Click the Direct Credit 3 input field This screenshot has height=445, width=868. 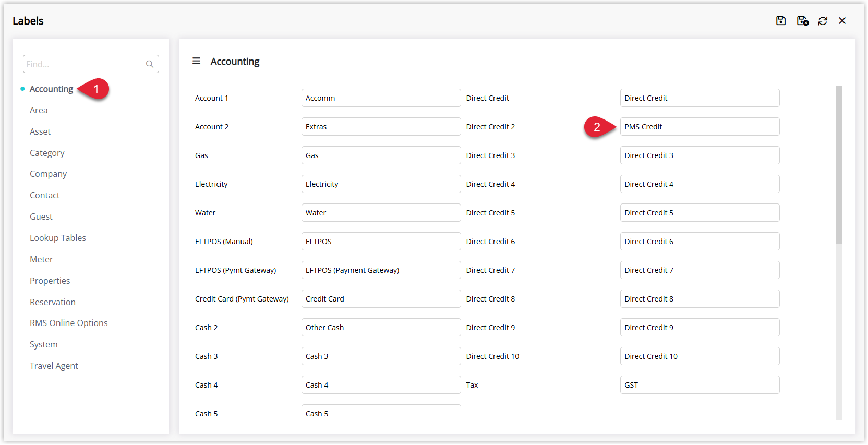[700, 155]
